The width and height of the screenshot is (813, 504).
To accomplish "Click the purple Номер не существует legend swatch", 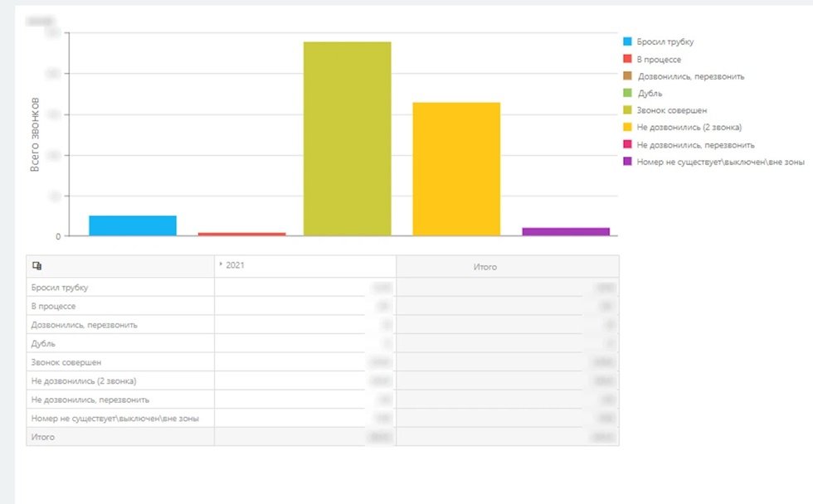I will coord(627,161).
